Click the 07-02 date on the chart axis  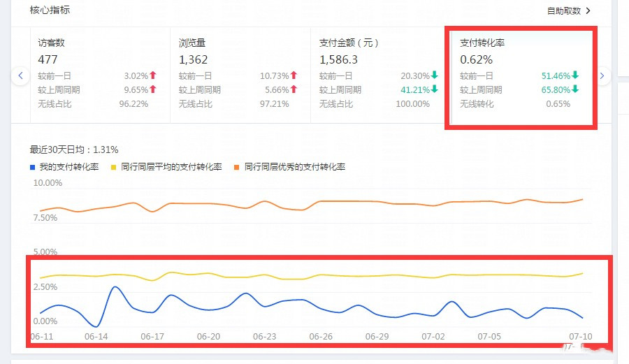coord(433,337)
